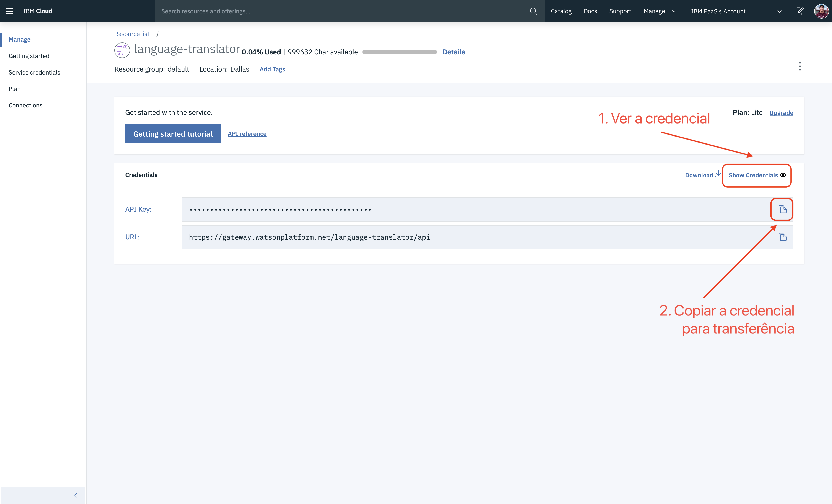
Task: Go to the Plan sidebar item
Action: click(15, 89)
